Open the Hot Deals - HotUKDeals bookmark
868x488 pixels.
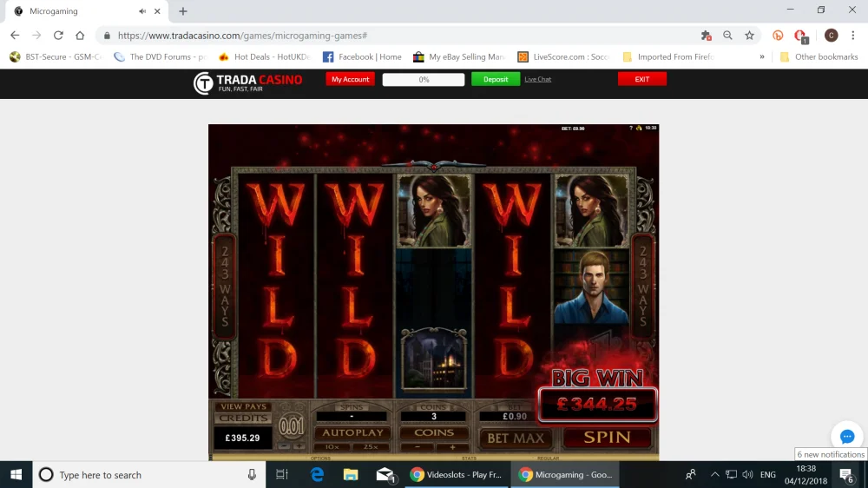pyautogui.click(x=264, y=56)
